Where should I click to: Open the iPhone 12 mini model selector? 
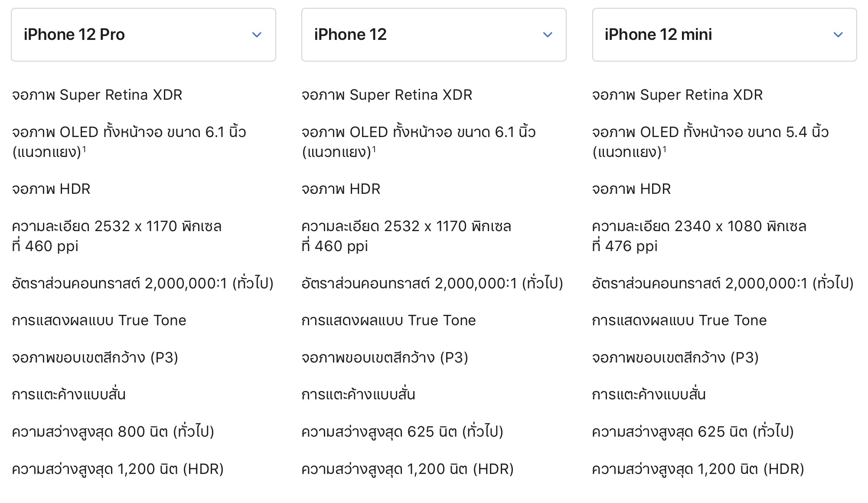(724, 35)
